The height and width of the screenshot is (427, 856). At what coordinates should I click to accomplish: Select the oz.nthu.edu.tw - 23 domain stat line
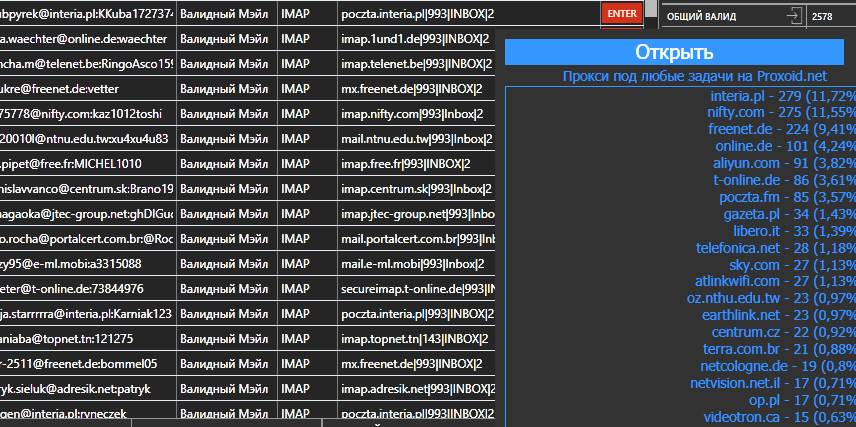tap(771, 298)
